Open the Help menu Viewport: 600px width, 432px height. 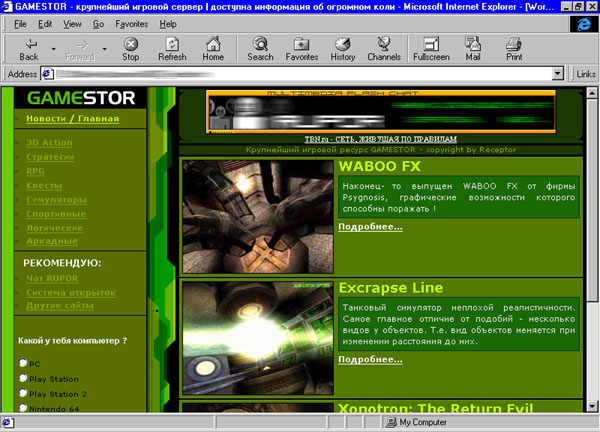168,24
